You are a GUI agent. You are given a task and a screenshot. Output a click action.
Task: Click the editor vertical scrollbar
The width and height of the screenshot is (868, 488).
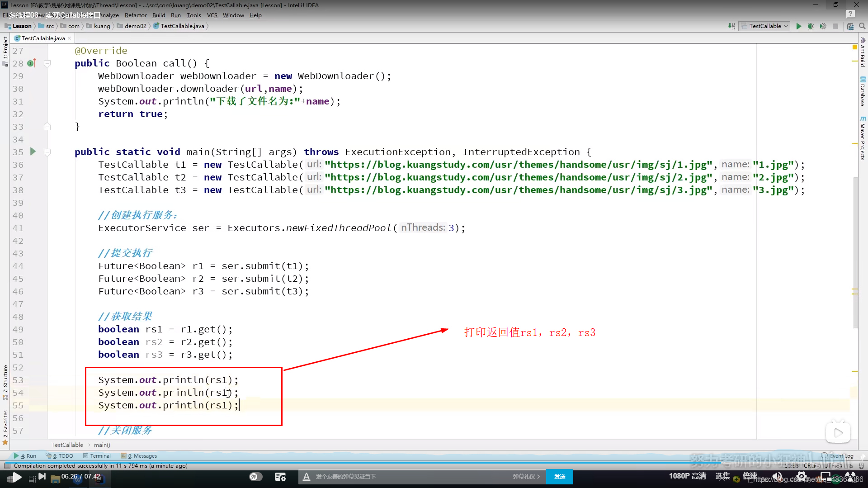click(855, 253)
